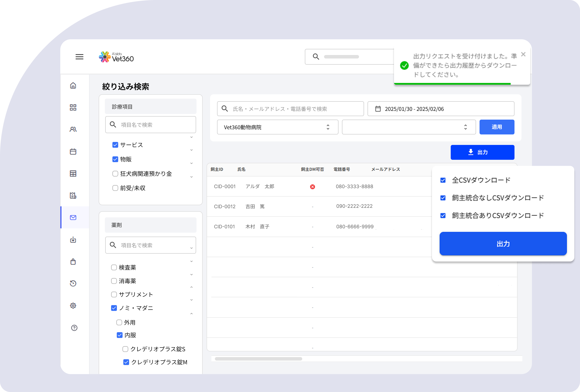Image resolution: width=580 pixels, height=392 pixels.
Task: Click the CID-0012 owner ID cell
Action: tap(225, 206)
